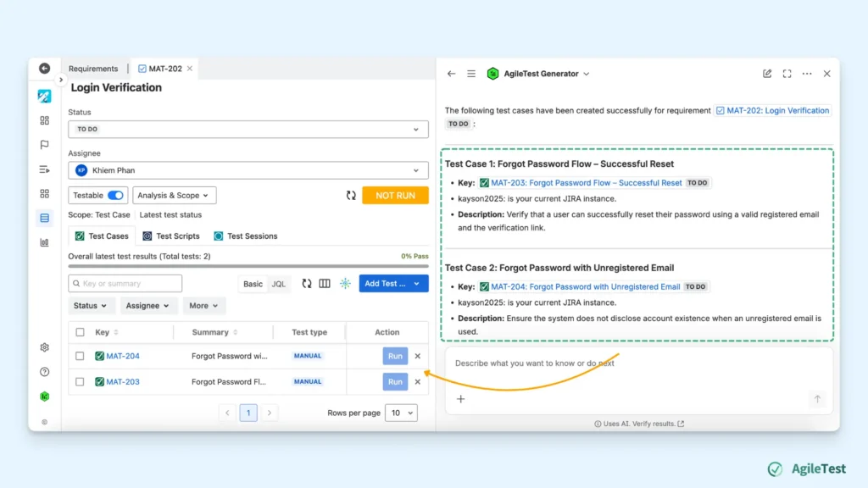Click the refresh icon beside NOT RUN
Viewport: 868px width, 488px height.
[x=351, y=196]
